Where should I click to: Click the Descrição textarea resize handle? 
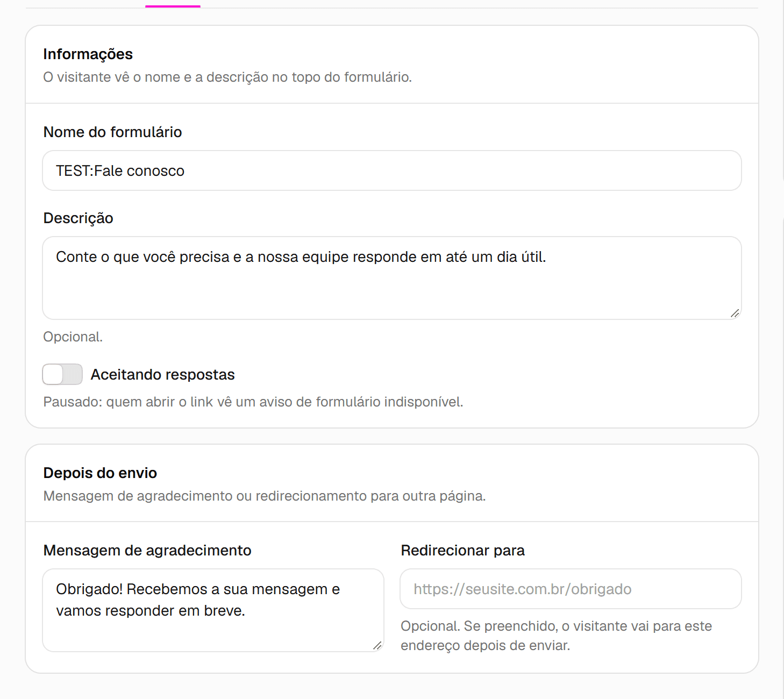pos(735,313)
